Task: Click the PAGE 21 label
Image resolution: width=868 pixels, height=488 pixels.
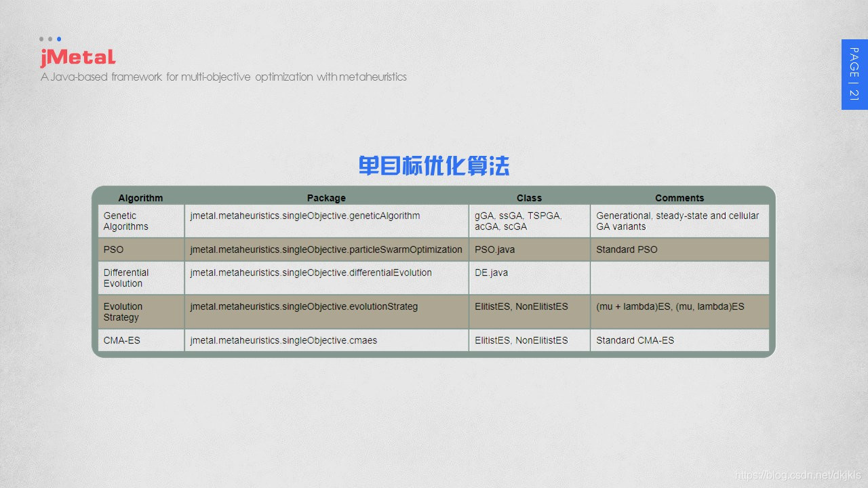Action: [854, 75]
